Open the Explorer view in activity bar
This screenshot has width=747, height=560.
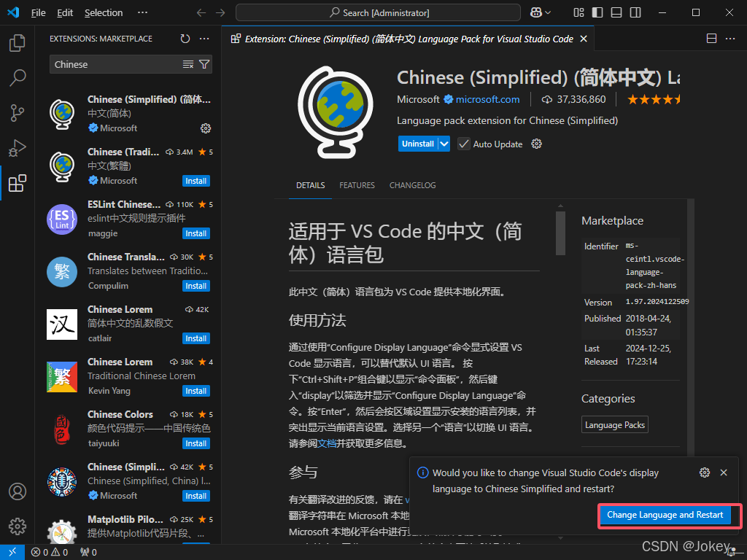tap(18, 43)
